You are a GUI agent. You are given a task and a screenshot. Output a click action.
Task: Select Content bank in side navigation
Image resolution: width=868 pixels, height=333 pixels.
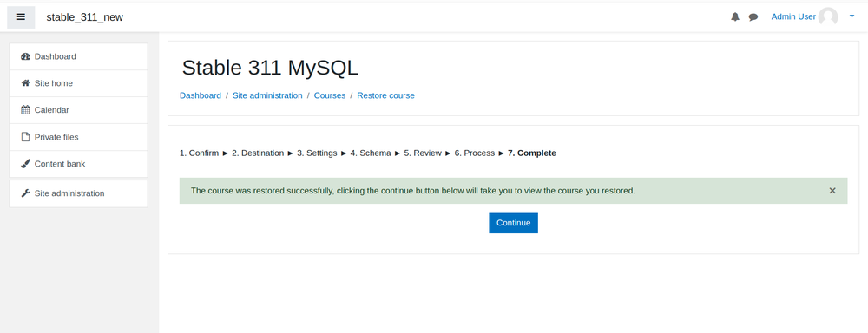pos(79,164)
